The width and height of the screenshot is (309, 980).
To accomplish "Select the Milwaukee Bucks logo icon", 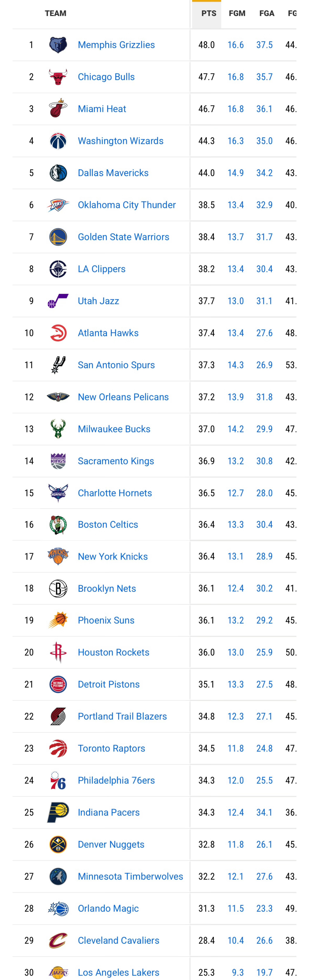I will coord(58,429).
